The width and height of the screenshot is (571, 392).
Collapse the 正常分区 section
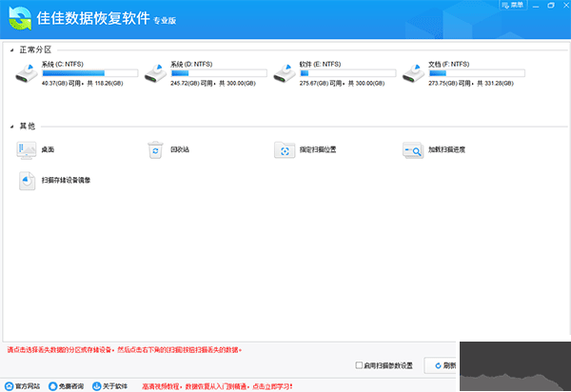click(11, 50)
